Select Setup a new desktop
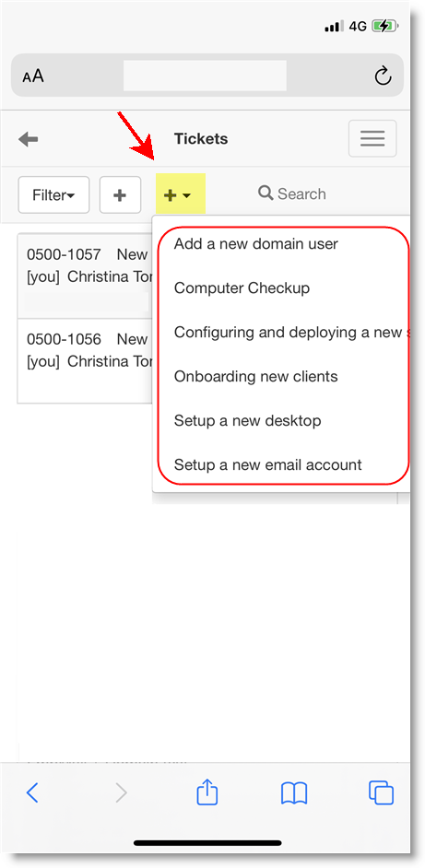This screenshot has width=425, height=868. pos(248,421)
